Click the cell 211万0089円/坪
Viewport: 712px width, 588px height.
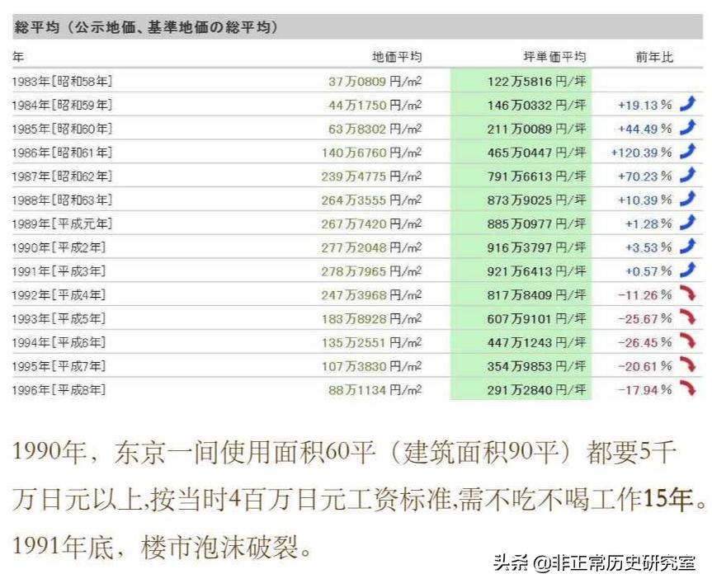pos(536,129)
